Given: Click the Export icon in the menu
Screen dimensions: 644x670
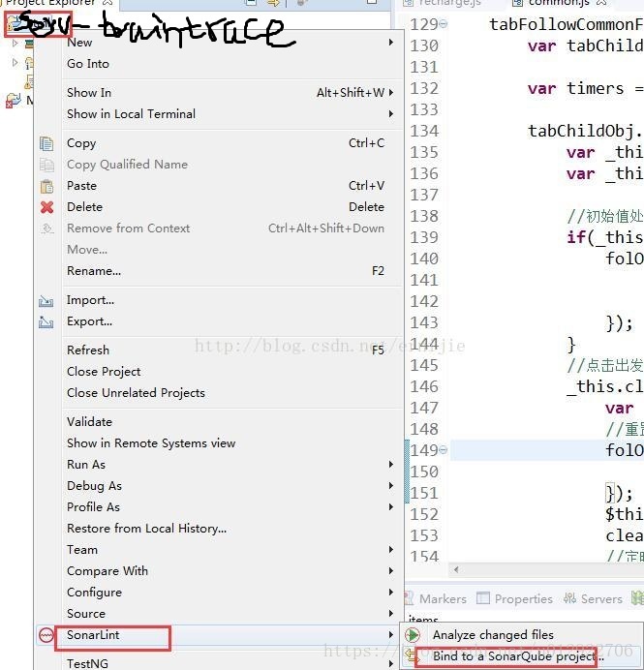Looking at the screenshot, I should coord(46,321).
